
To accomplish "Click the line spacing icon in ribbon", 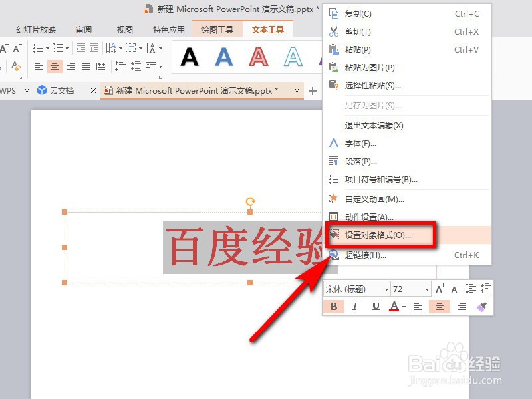I will [x=120, y=66].
